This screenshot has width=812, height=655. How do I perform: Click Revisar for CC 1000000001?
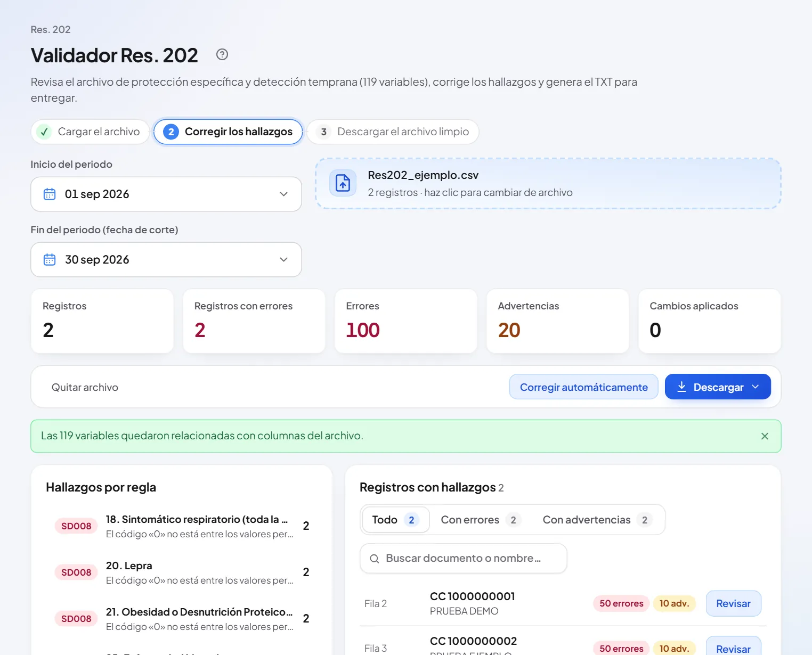point(733,603)
